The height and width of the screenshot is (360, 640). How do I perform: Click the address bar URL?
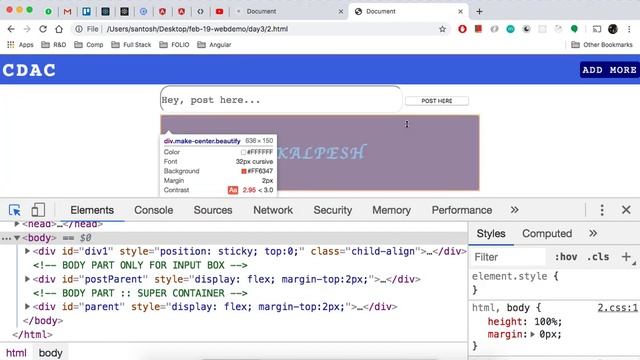[x=197, y=29]
